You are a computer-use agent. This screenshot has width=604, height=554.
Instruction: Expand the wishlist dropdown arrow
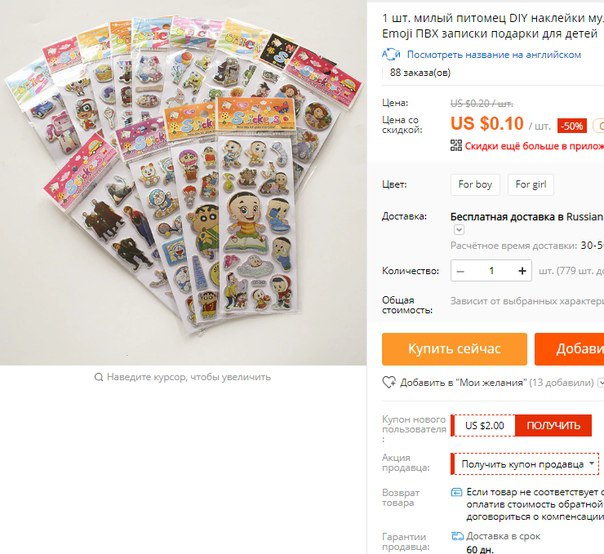[x=600, y=383]
